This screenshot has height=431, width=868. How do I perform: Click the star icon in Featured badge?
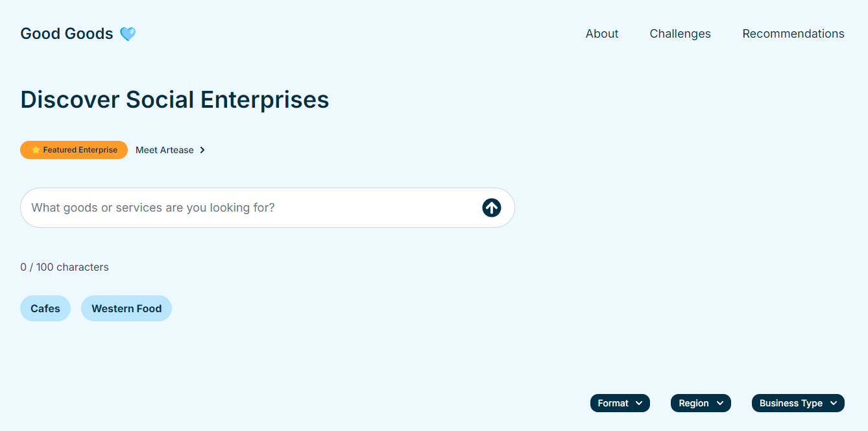coord(36,150)
